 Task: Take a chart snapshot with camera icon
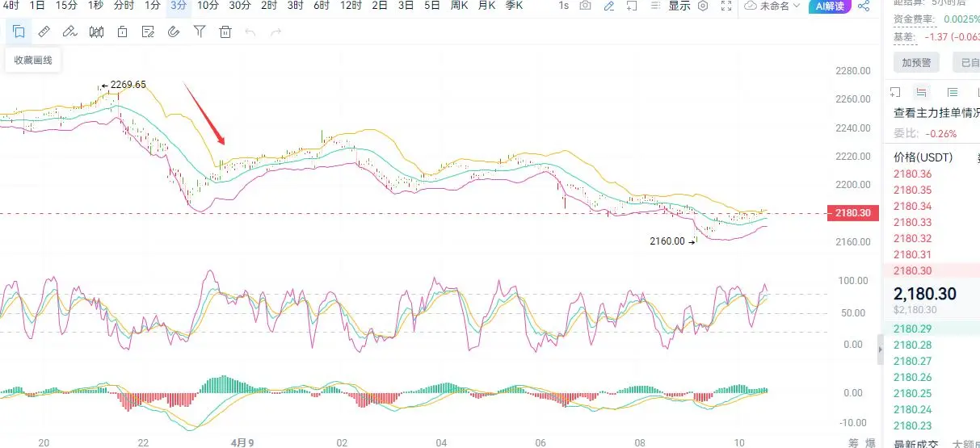[585, 6]
